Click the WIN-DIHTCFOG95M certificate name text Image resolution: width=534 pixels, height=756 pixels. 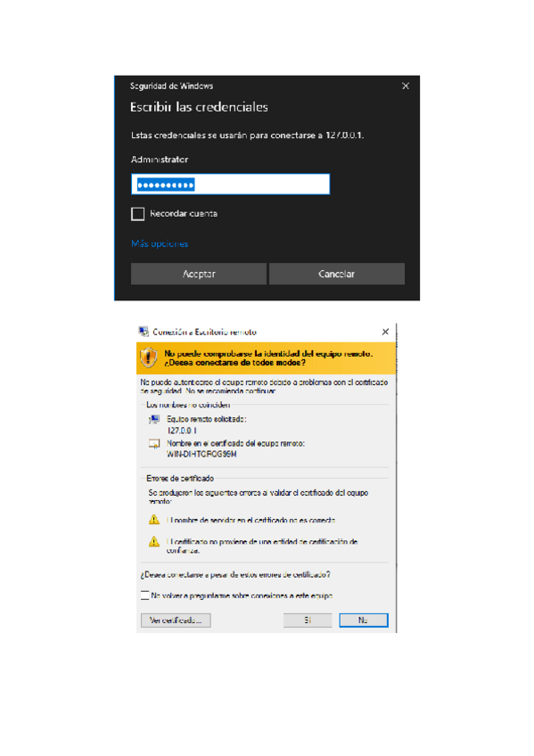[201, 454]
